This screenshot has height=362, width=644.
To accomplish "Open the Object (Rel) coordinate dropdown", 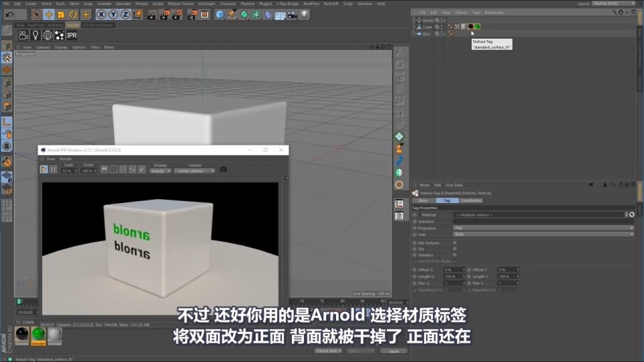I will coord(329,351).
